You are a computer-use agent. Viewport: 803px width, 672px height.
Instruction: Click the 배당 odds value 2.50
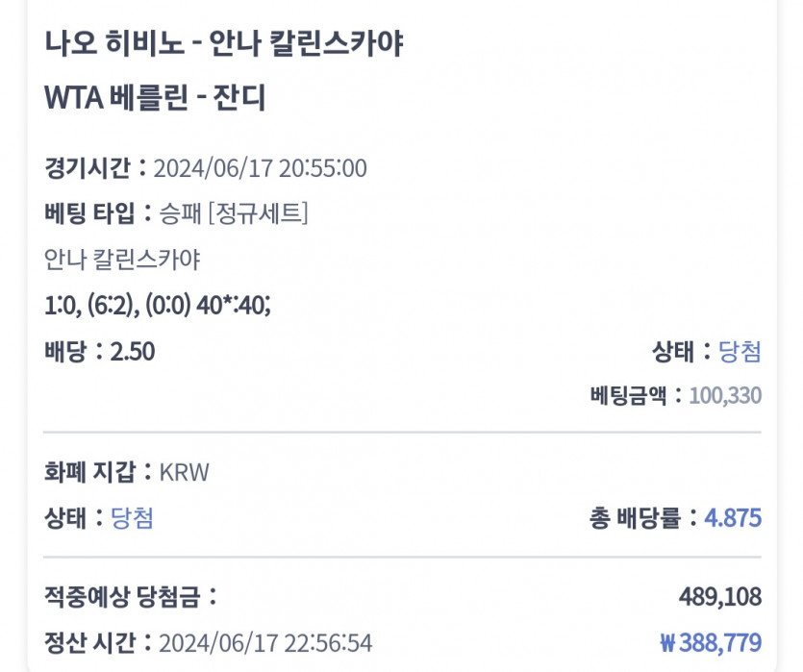click(133, 352)
